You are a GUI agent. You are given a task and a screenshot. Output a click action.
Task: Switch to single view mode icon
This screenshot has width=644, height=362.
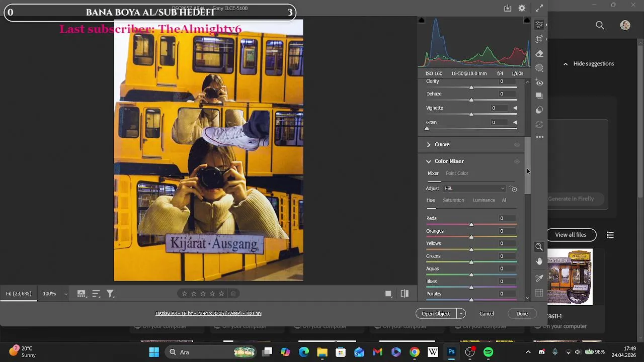coord(388,294)
